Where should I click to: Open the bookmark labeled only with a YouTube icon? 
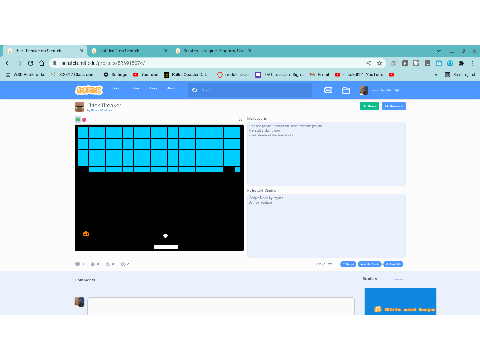click(x=392, y=75)
